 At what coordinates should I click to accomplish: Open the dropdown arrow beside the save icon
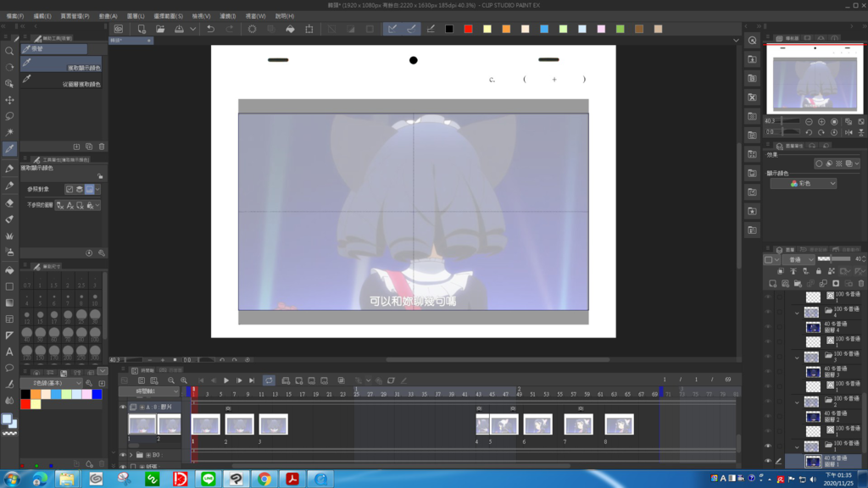coord(192,29)
